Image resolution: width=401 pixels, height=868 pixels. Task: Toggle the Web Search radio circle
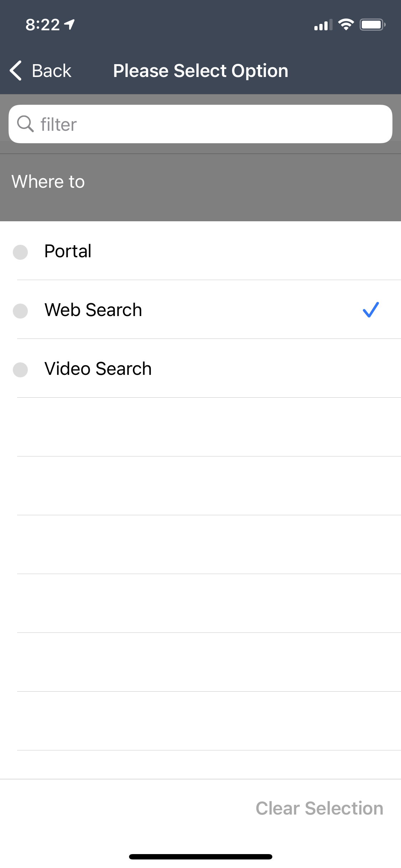click(x=20, y=311)
